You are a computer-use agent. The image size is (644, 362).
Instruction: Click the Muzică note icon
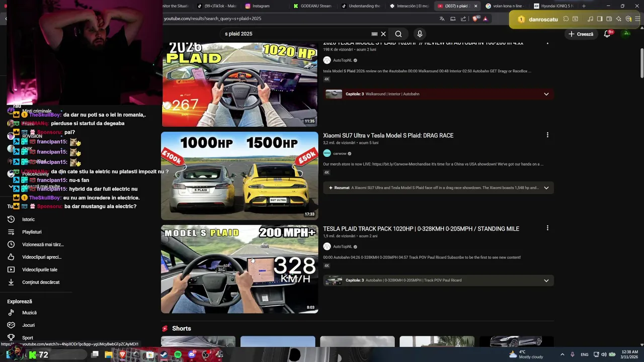(11, 313)
